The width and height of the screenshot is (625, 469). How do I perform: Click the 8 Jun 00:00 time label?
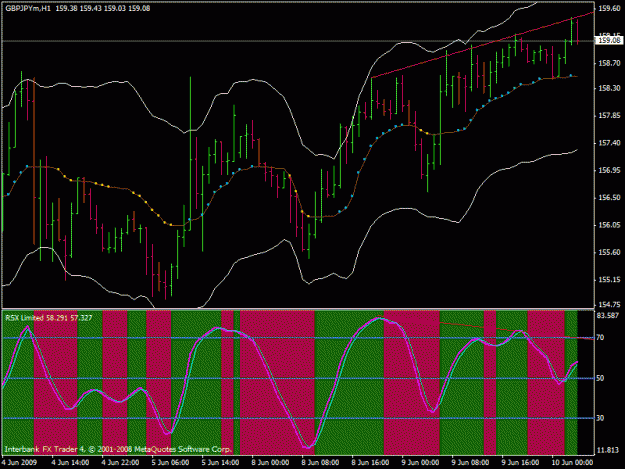pyautogui.click(x=270, y=463)
